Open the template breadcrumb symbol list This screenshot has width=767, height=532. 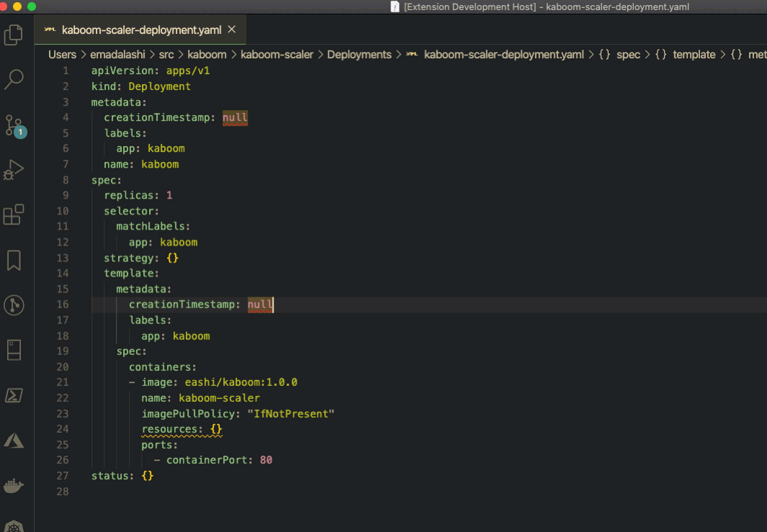pos(694,54)
